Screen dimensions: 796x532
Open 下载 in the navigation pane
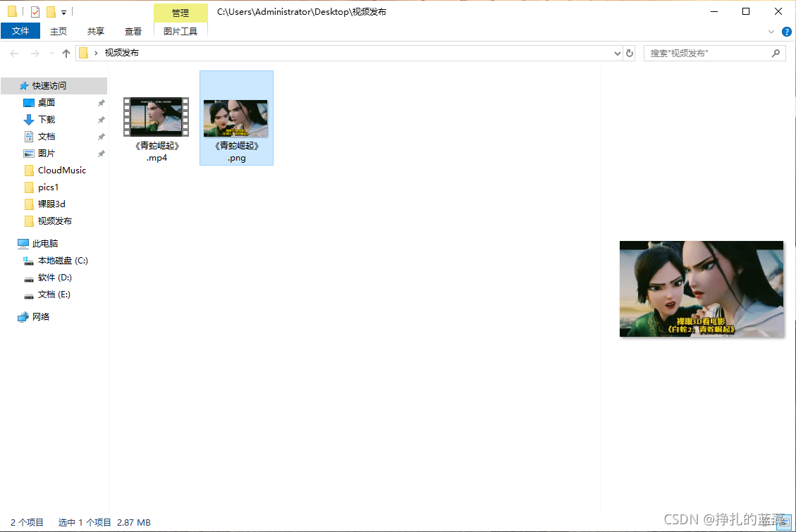(x=47, y=120)
